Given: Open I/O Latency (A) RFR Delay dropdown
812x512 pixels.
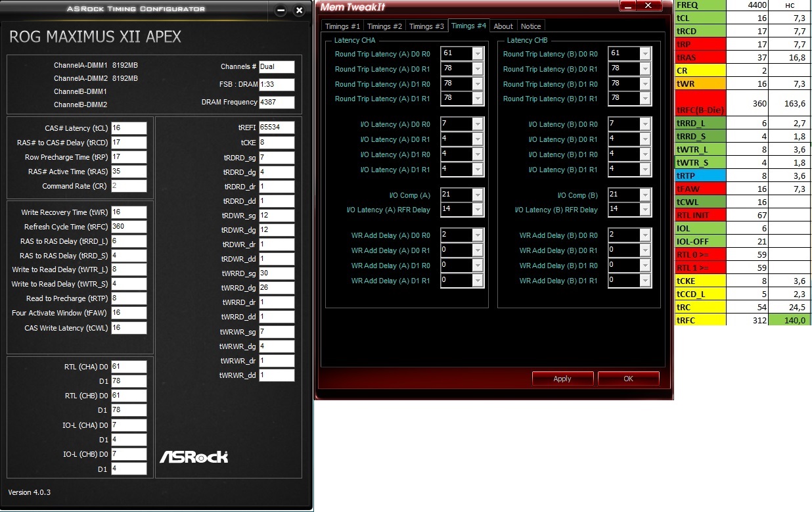Looking at the screenshot, I should pyautogui.click(x=478, y=210).
